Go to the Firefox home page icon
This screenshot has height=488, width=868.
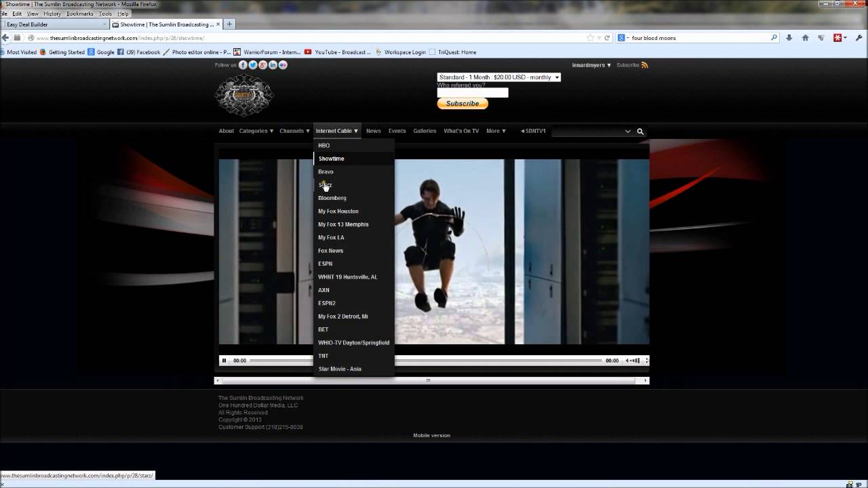(805, 38)
